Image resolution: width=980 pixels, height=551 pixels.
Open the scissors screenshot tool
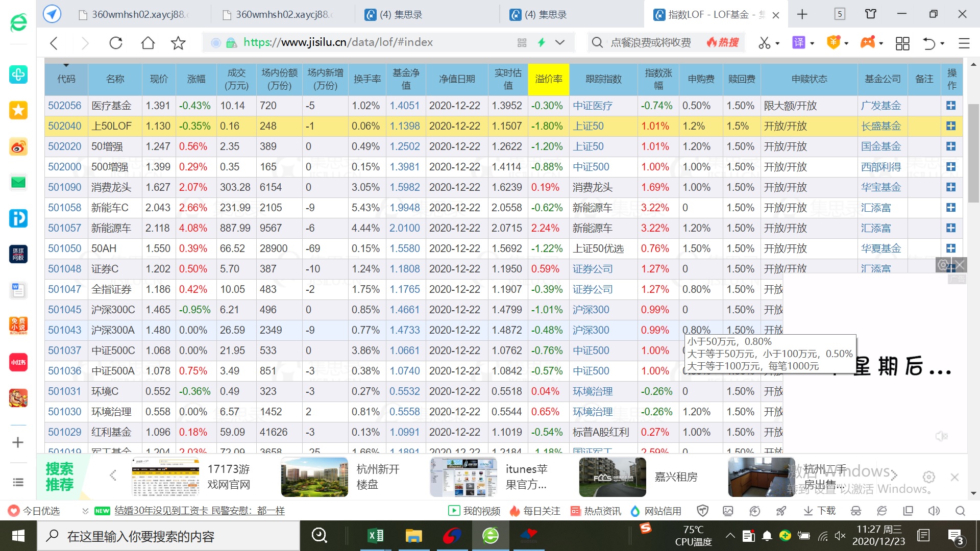click(764, 43)
